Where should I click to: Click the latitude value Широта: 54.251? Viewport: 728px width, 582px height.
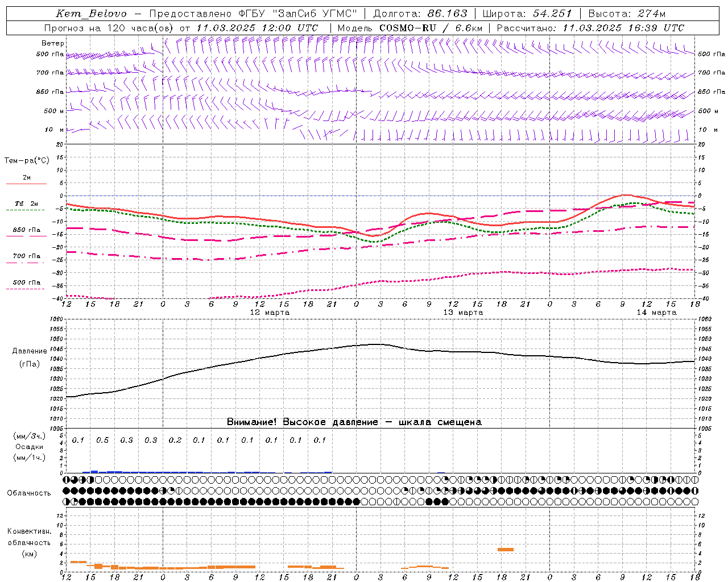point(527,14)
